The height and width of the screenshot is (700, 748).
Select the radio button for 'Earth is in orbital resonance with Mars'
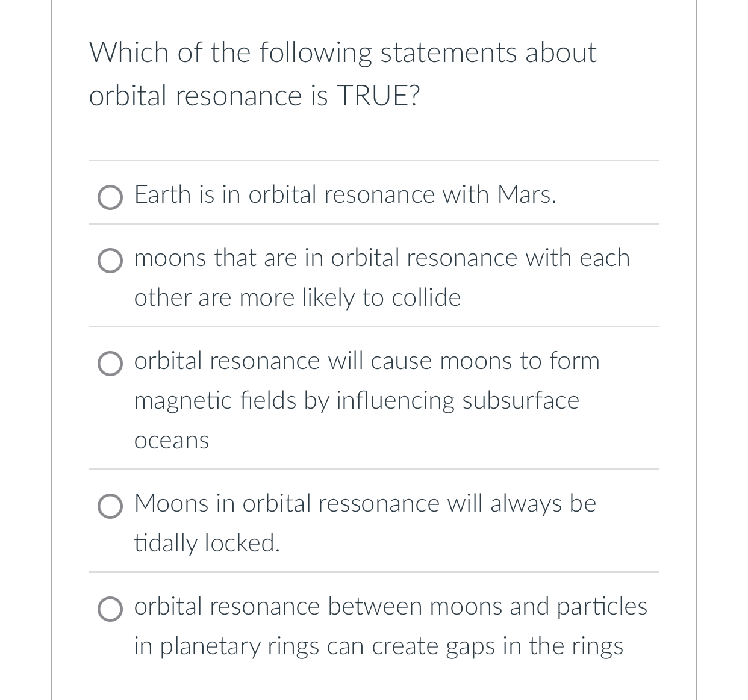pyautogui.click(x=110, y=197)
